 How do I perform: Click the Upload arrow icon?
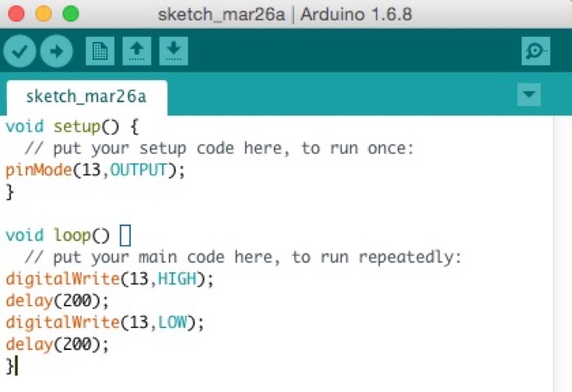pyautogui.click(x=57, y=51)
